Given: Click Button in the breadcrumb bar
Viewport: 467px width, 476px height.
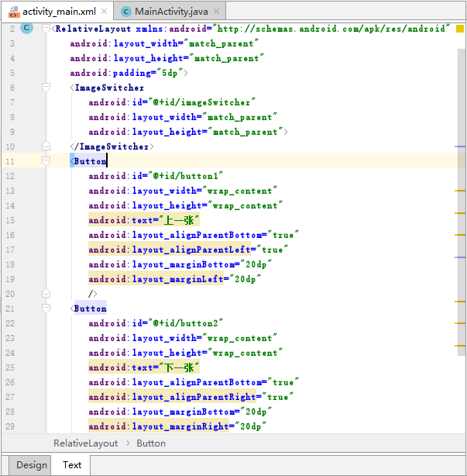Looking at the screenshot, I should [x=151, y=443].
